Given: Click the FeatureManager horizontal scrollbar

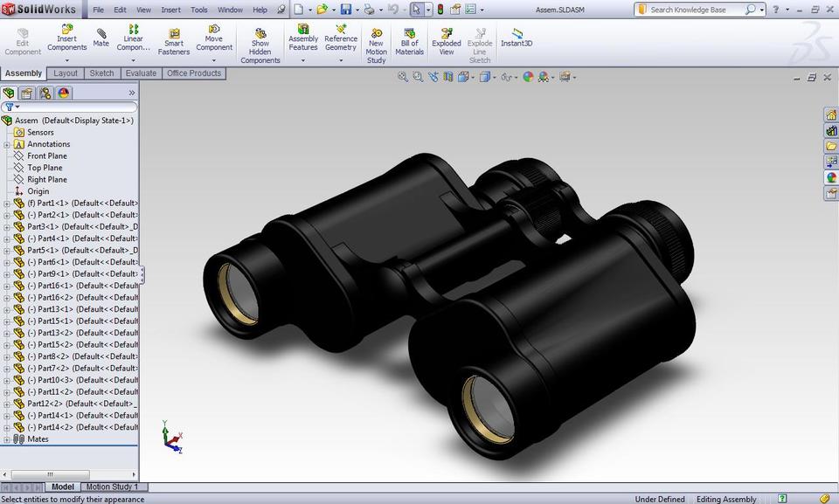Looking at the screenshot, I should click(50, 473).
